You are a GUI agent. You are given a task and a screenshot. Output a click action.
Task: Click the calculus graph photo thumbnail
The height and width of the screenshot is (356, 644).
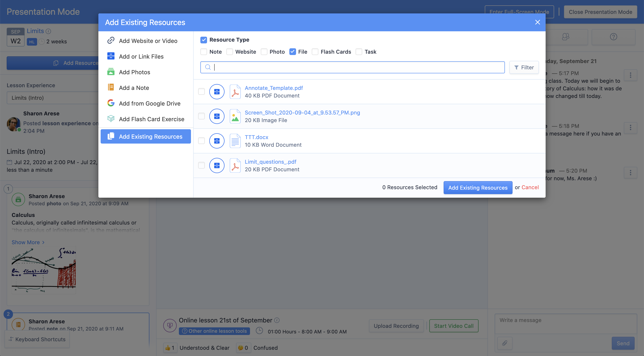pos(44,270)
